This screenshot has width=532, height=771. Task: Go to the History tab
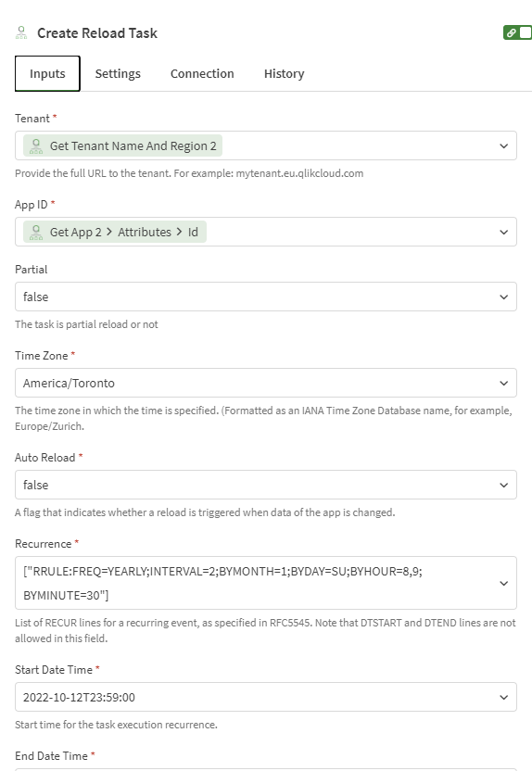285,73
